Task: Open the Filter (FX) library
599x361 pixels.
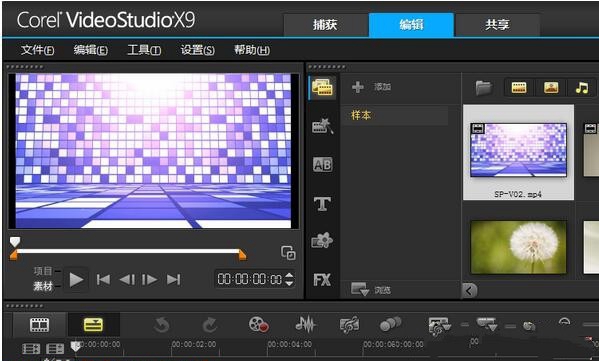Action: 322,280
